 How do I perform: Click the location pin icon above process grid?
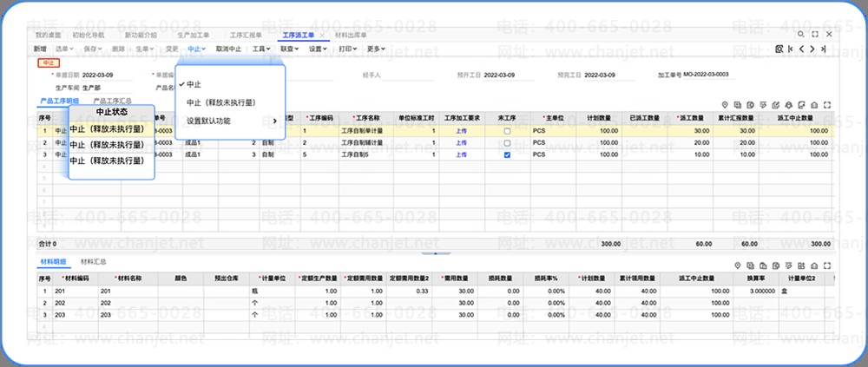click(x=737, y=105)
